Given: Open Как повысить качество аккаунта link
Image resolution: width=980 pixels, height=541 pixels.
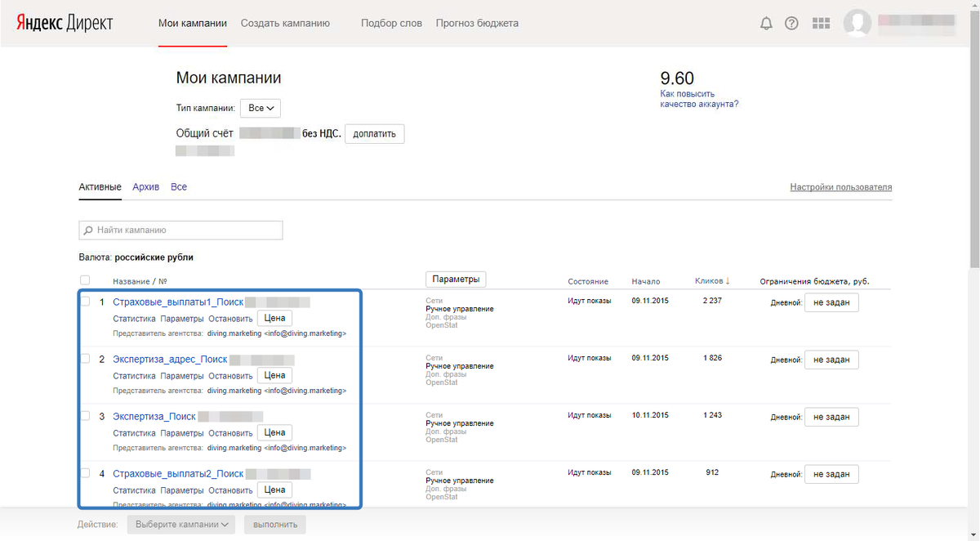Looking at the screenshot, I should click(x=699, y=99).
